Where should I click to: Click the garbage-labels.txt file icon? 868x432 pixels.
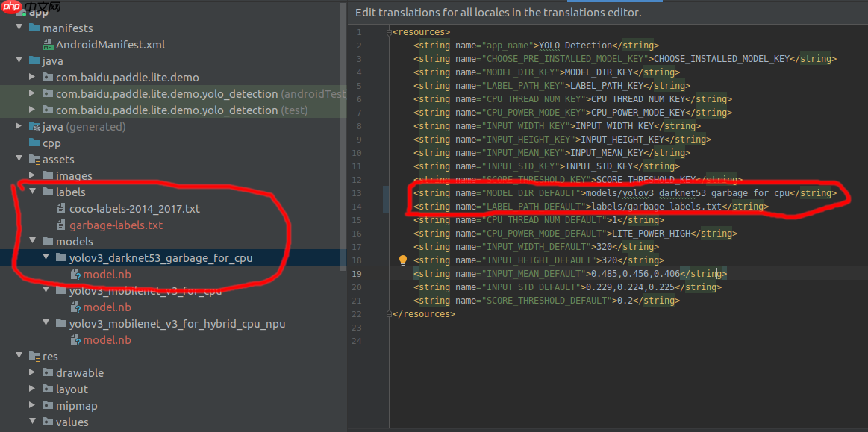(x=62, y=225)
